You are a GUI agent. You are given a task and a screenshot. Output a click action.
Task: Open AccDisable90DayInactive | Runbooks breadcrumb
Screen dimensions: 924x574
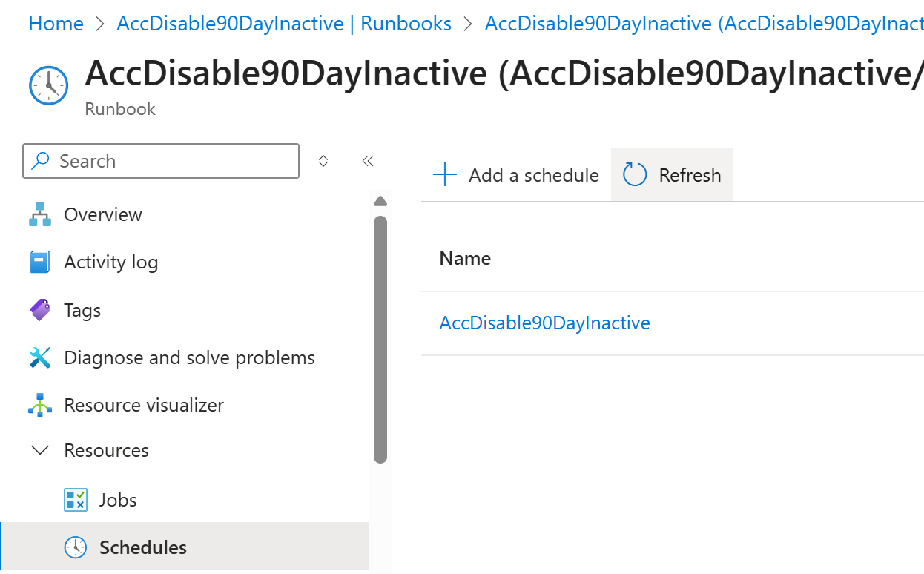coord(284,24)
